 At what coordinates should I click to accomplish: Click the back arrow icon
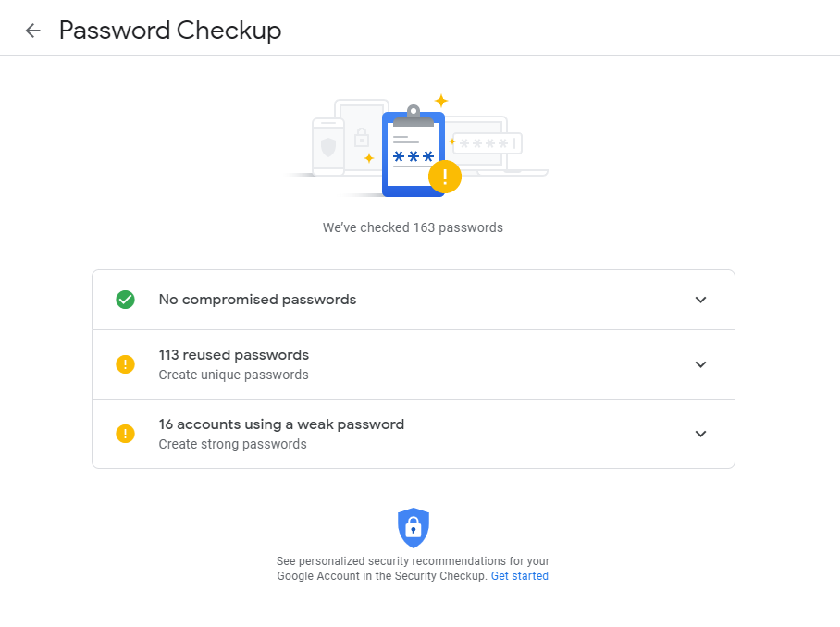(32, 31)
